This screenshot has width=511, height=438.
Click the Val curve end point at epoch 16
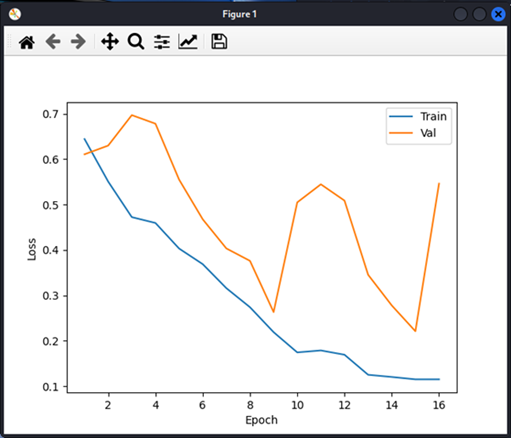pos(439,183)
